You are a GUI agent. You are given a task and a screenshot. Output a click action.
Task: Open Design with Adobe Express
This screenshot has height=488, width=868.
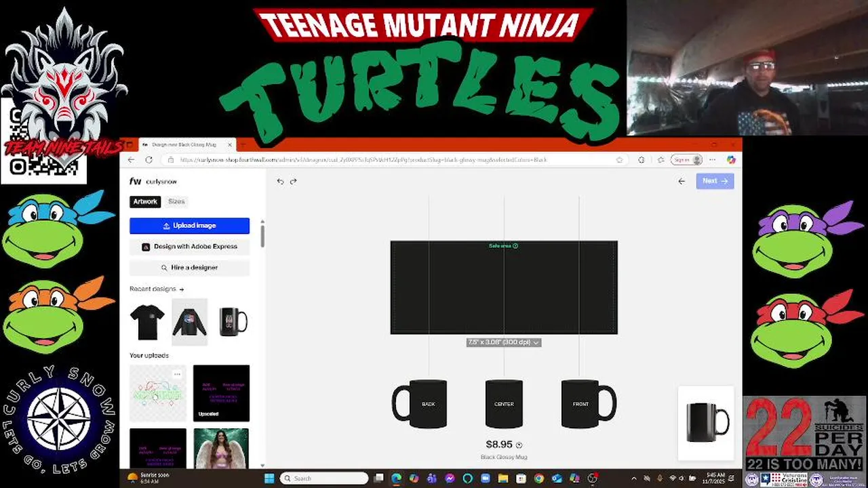[x=189, y=247]
